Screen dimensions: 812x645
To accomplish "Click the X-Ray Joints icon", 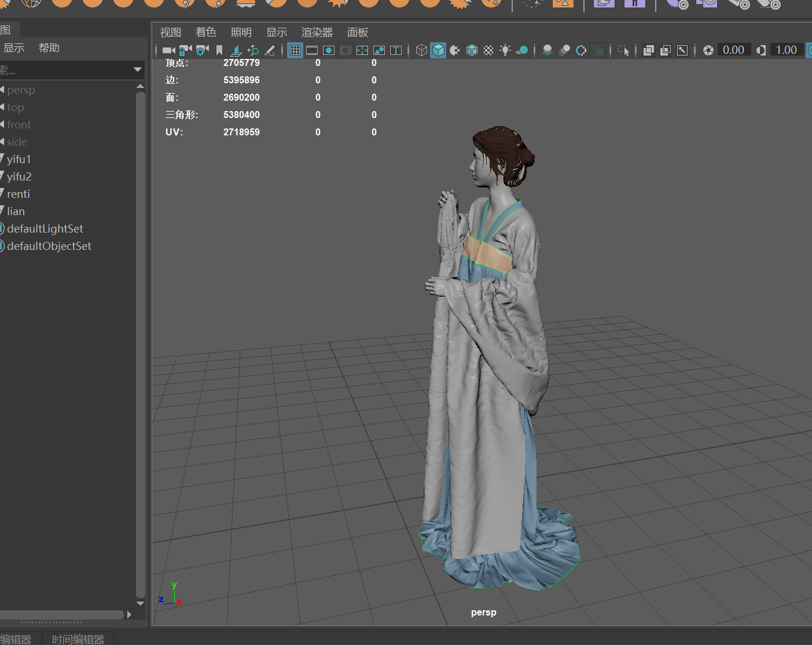I will pyautogui.click(x=682, y=50).
